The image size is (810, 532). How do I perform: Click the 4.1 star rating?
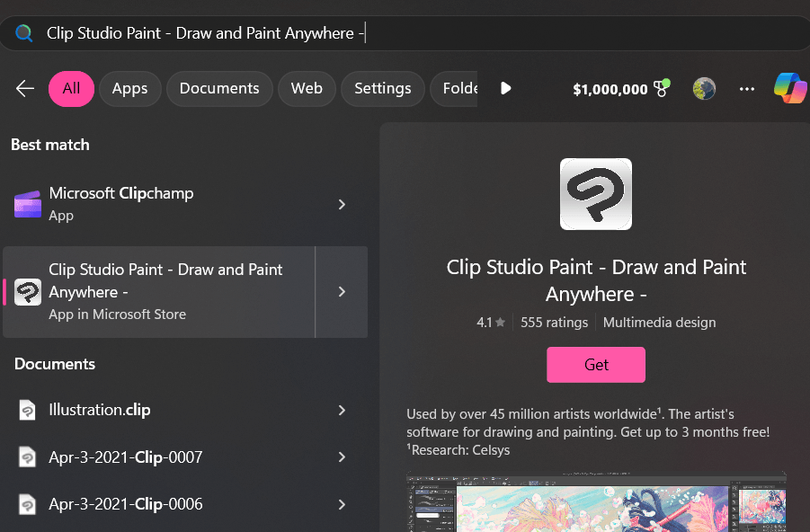coord(491,323)
